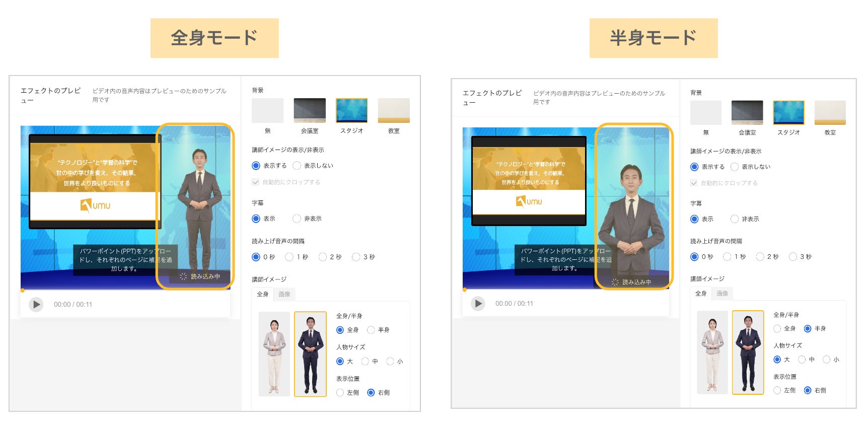Click the 00:00 / 00:11 time in 全身モード preview

click(73, 305)
